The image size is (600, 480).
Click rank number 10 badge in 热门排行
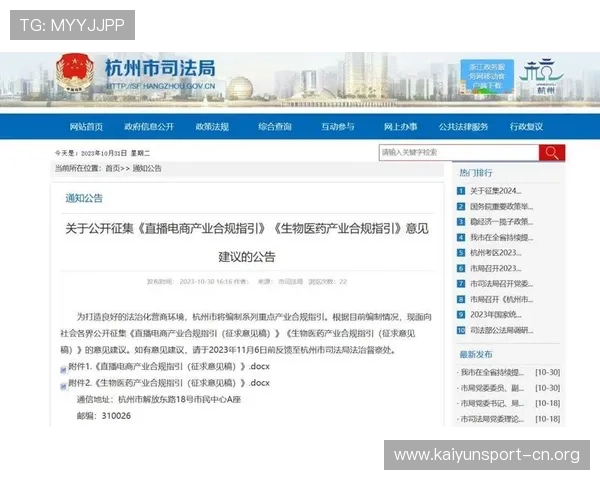pyautogui.click(x=461, y=330)
